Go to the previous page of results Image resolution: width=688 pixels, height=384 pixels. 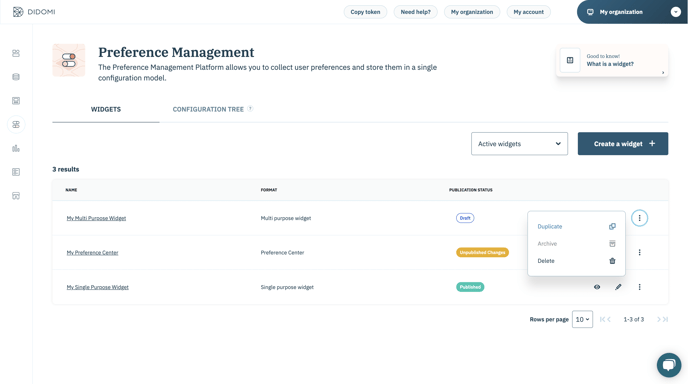click(x=609, y=319)
